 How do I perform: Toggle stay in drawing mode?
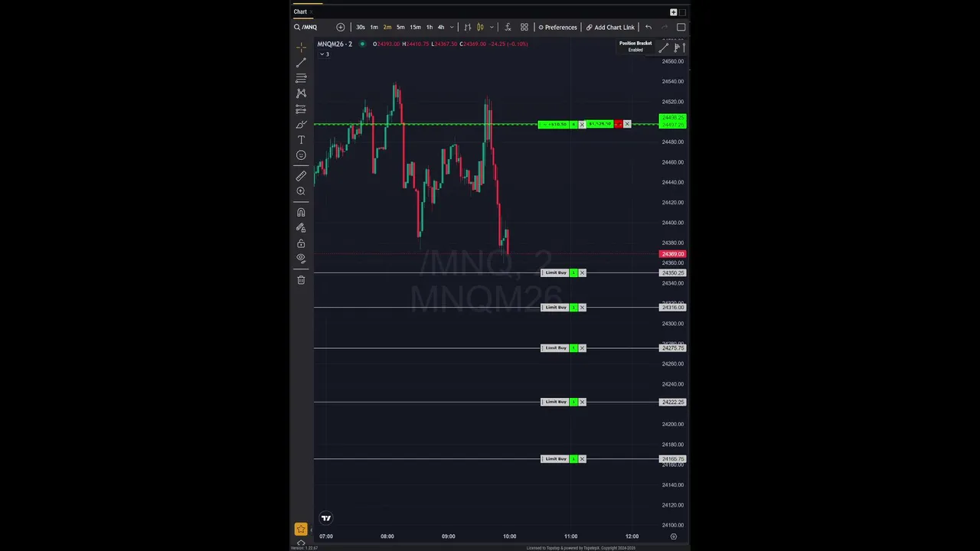coord(301,228)
